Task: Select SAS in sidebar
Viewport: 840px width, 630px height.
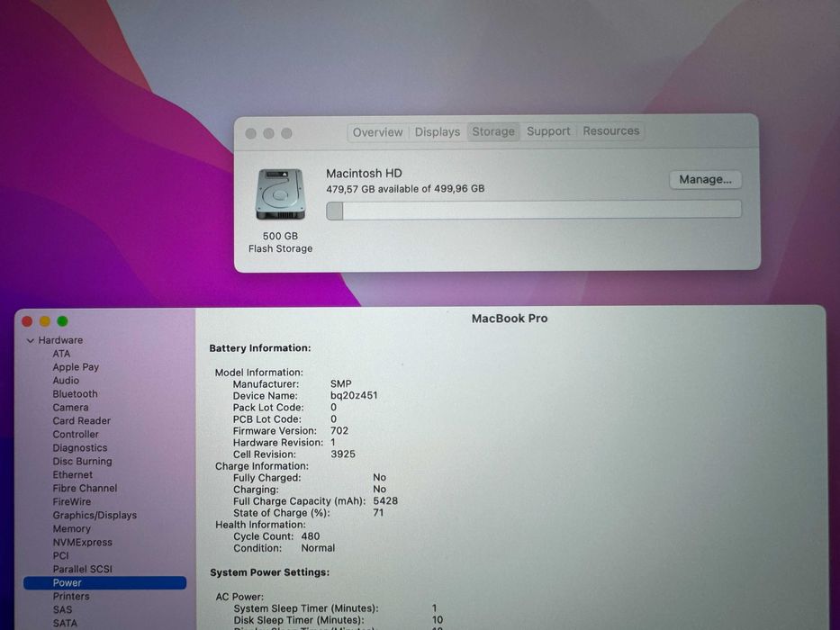Action: click(62, 609)
